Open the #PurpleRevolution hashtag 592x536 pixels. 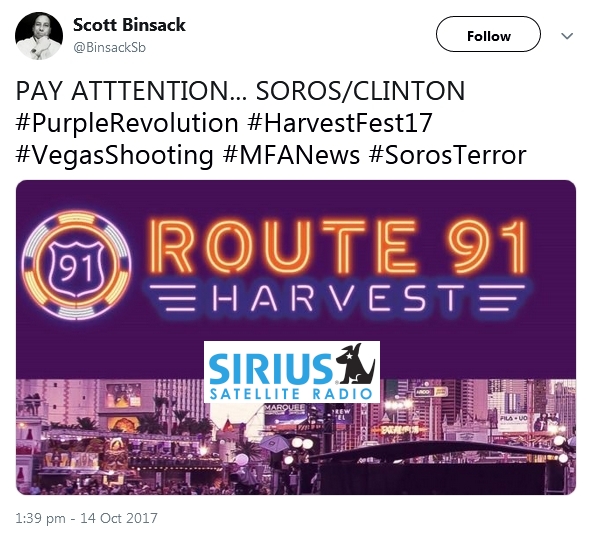pos(127,124)
